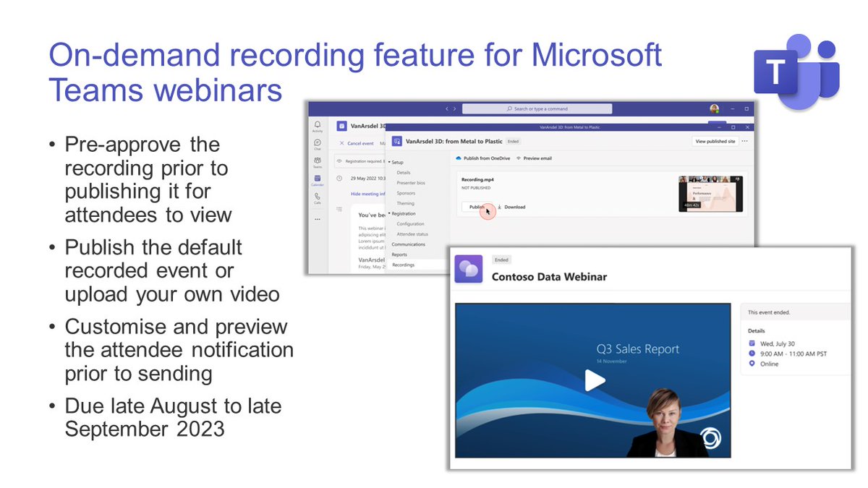Viewport: 868px width, 488px height.
Task: Play the Q3 Sales Report recording
Action: pos(595,380)
